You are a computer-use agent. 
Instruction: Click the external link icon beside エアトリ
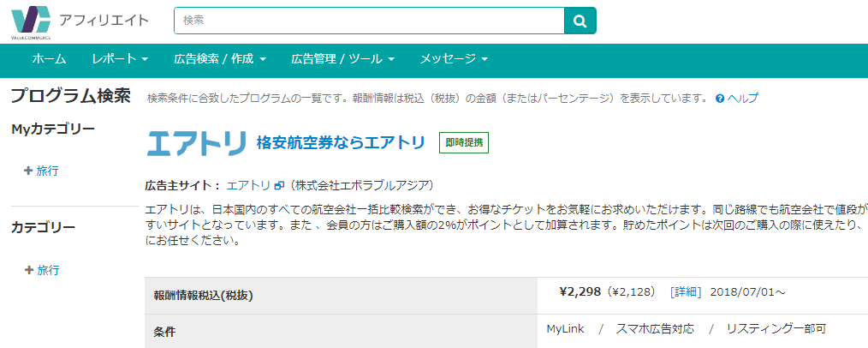[x=279, y=186]
